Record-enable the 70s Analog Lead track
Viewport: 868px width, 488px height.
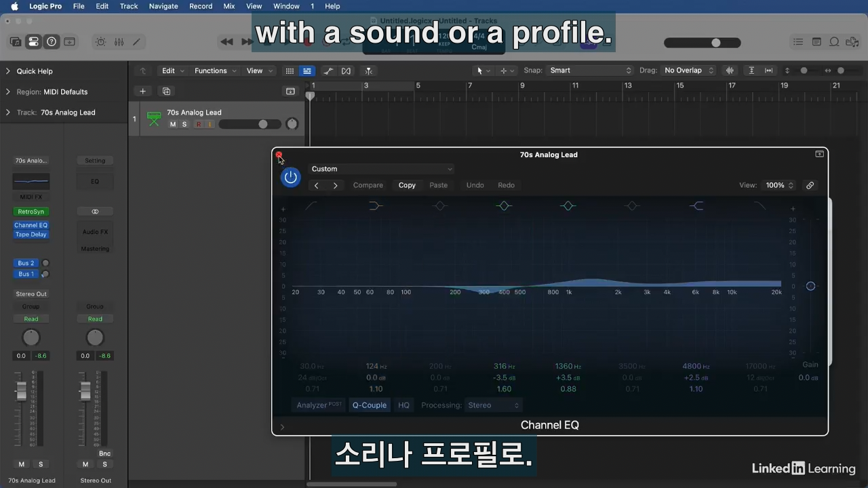(199, 125)
